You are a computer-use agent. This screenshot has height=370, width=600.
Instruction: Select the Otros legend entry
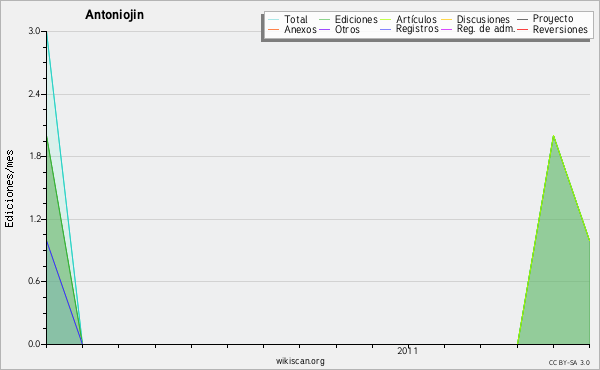click(347, 29)
